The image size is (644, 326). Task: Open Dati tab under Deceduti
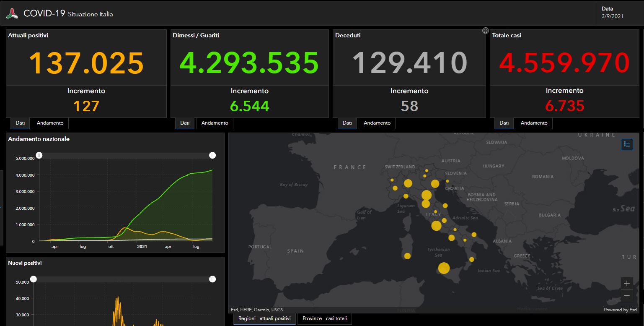[347, 123]
